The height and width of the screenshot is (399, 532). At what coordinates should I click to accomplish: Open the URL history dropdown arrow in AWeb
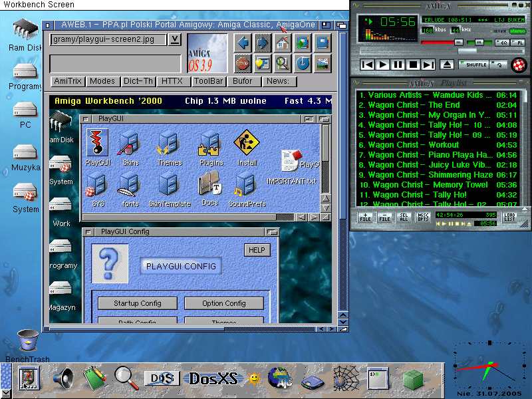(175, 39)
